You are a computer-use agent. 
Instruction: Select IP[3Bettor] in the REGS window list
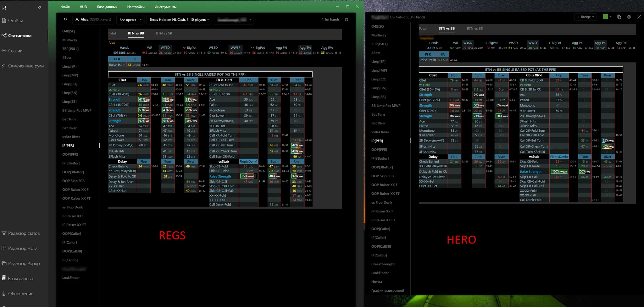click(x=71, y=163)
